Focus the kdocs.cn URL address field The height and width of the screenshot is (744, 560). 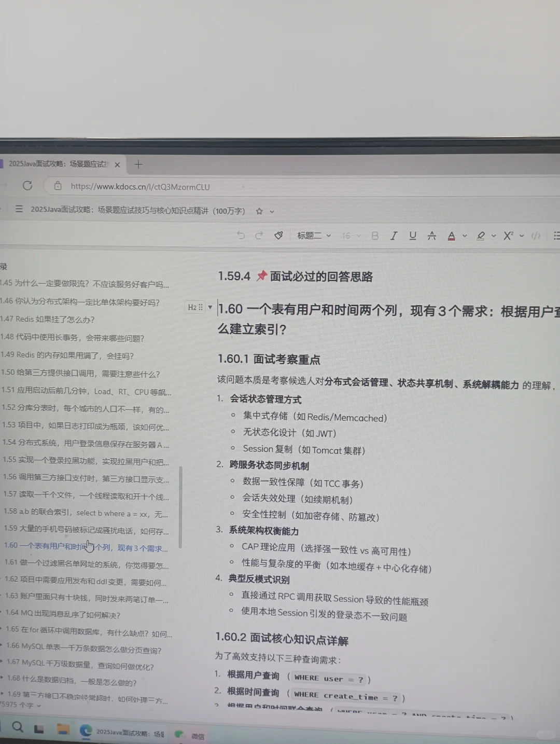pos(140,187)
